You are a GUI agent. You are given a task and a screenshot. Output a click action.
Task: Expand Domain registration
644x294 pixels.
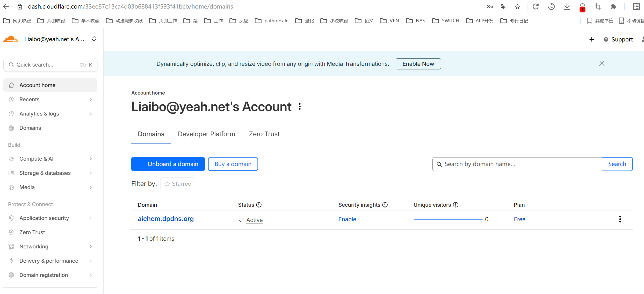pyautogui.click(x=50, y=275)
